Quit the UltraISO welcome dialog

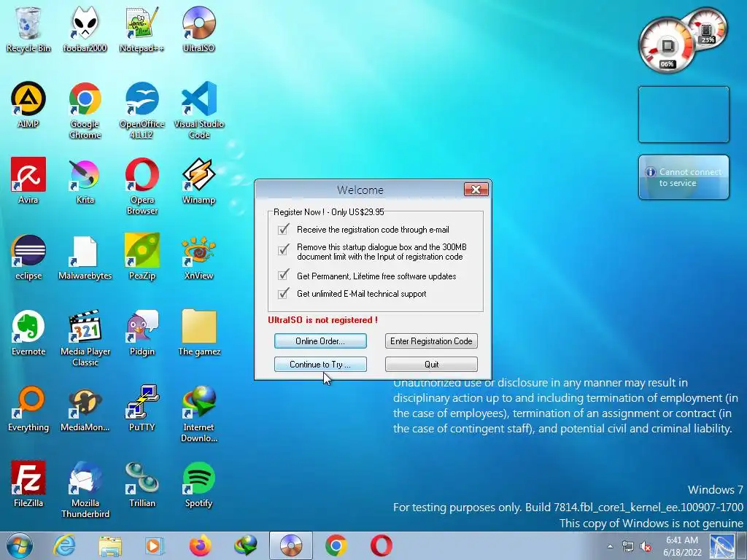[x=431, y=365]
